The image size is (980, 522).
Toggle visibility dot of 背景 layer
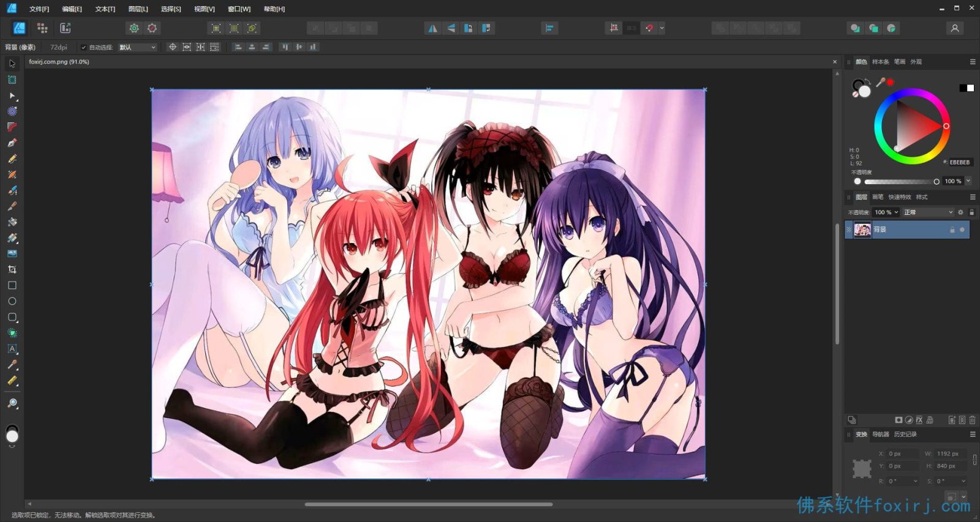pyautogui.click(x=962, y=229)
